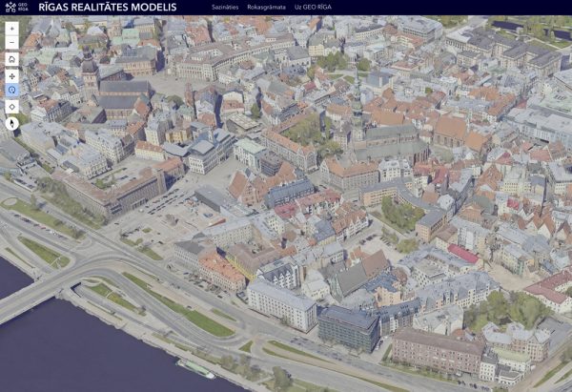The height and width of the screenshot is (392, 572).
Task: Zoom in with the plus button
Action: tap(12, 29)
